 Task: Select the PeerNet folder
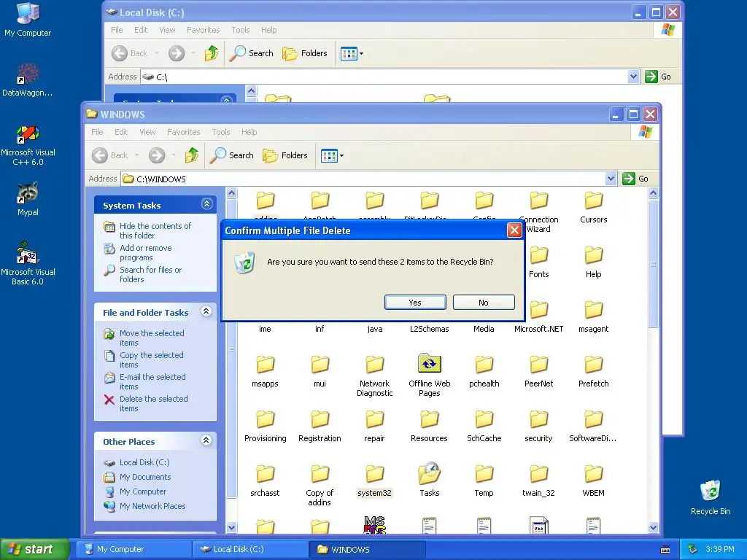point(538,371)
